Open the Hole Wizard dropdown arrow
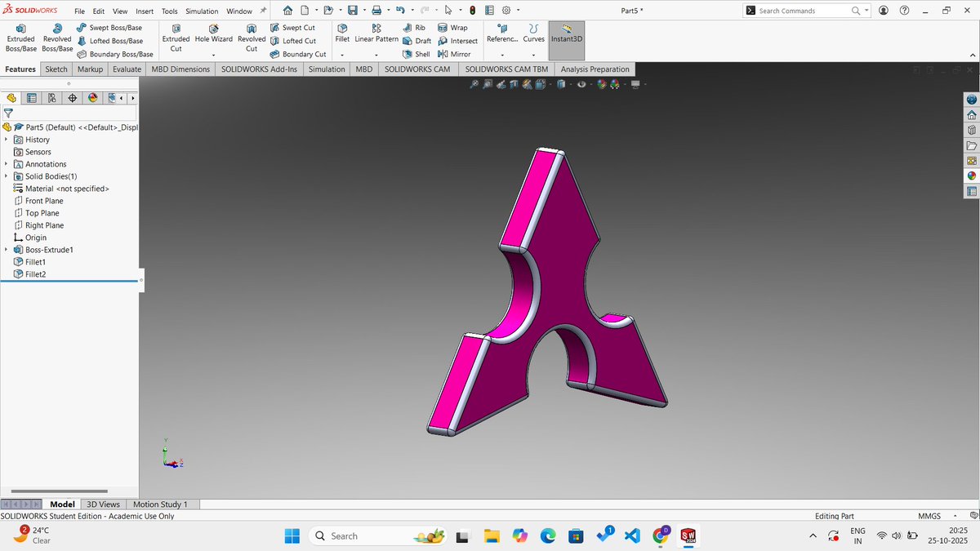This screenshot has height=551, width=980. pyautogui.click(x=213, y=55)
